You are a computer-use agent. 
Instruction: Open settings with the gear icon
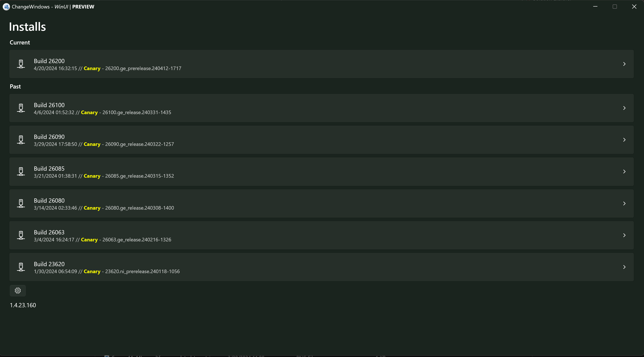pyautogui.click(x=18, y=291)
